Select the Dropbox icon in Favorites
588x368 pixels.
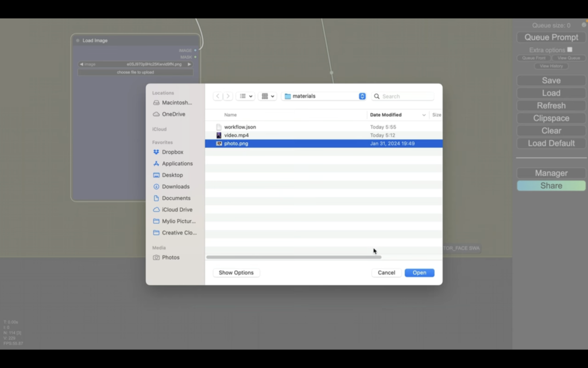click(156, 152)
